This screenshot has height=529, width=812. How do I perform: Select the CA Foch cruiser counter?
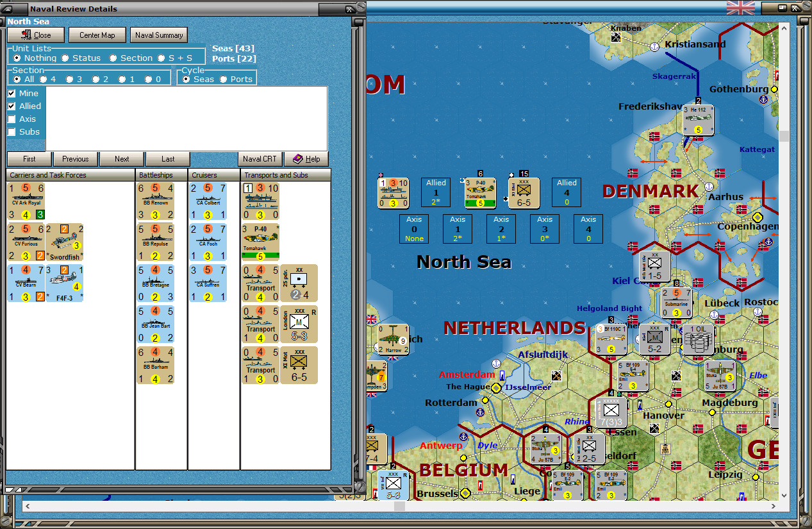click(x=208, y=242)
